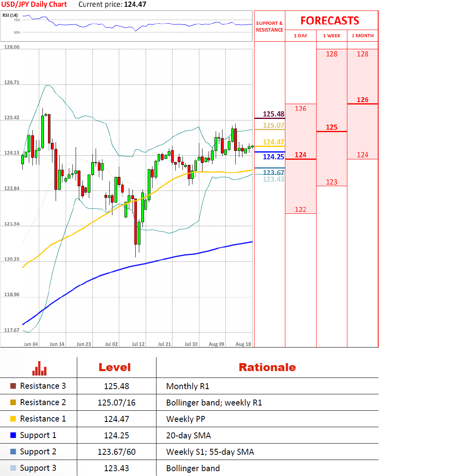
Task: Select the Support 1 blue square marker
Action: pyautogui.click(x=13, y=435)
